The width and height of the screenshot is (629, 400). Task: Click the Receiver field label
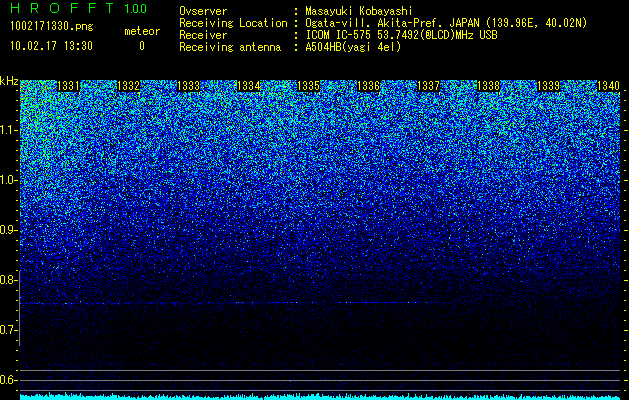pyautogui.click(x=203, y=35)
